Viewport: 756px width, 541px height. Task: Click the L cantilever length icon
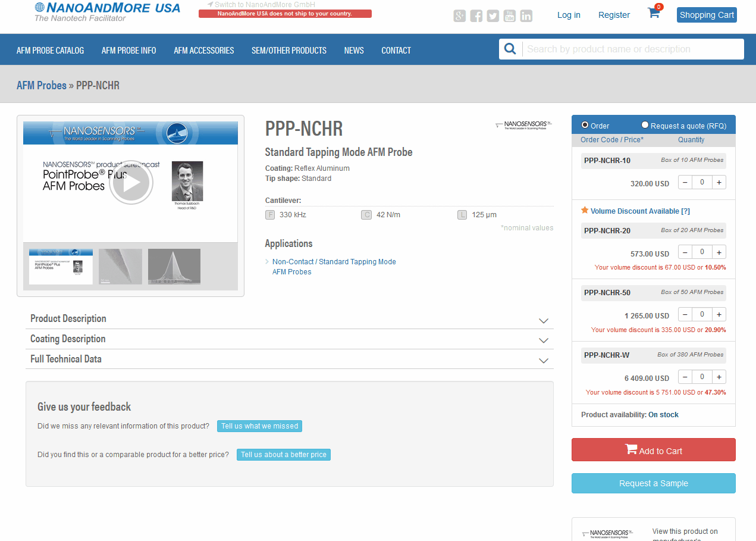pyautogui.click(x=462, y=215)
